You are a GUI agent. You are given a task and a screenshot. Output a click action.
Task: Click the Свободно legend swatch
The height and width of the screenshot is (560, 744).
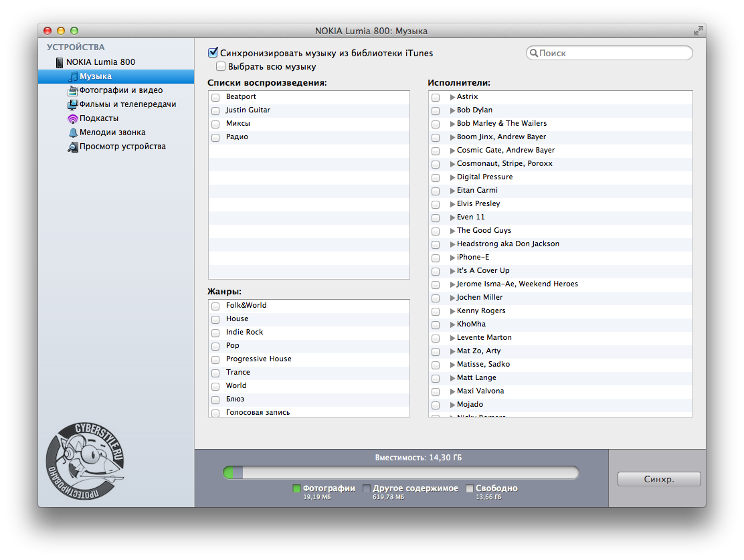click(470, 488)
